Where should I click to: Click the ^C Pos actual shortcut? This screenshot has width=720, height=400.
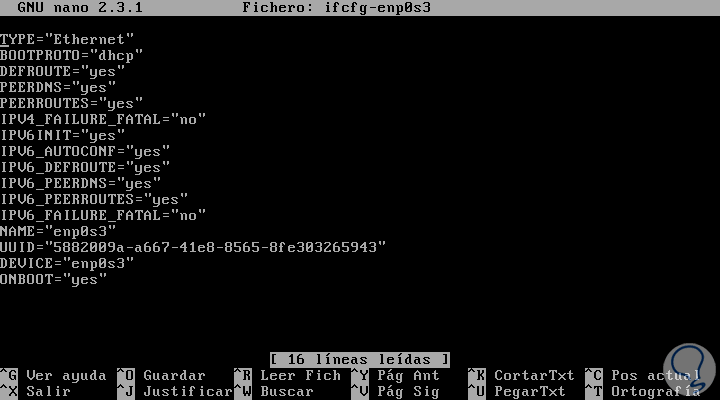[x=643, y=375]
